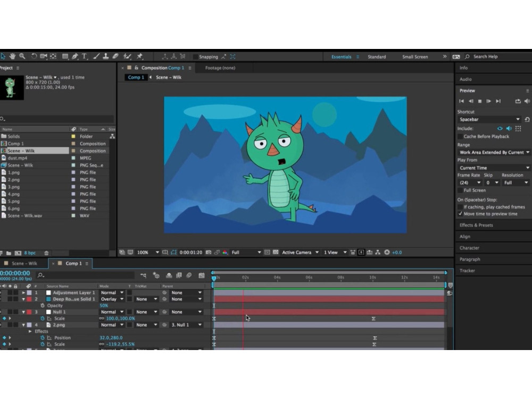
Task: Click the stop button in Preview panel
Action: 480,101
